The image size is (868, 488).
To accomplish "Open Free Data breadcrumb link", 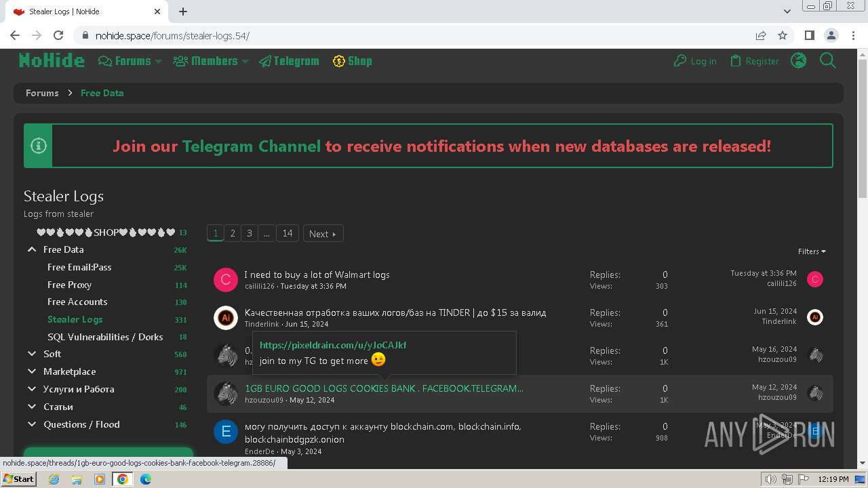I will click(x=102, y=93).
